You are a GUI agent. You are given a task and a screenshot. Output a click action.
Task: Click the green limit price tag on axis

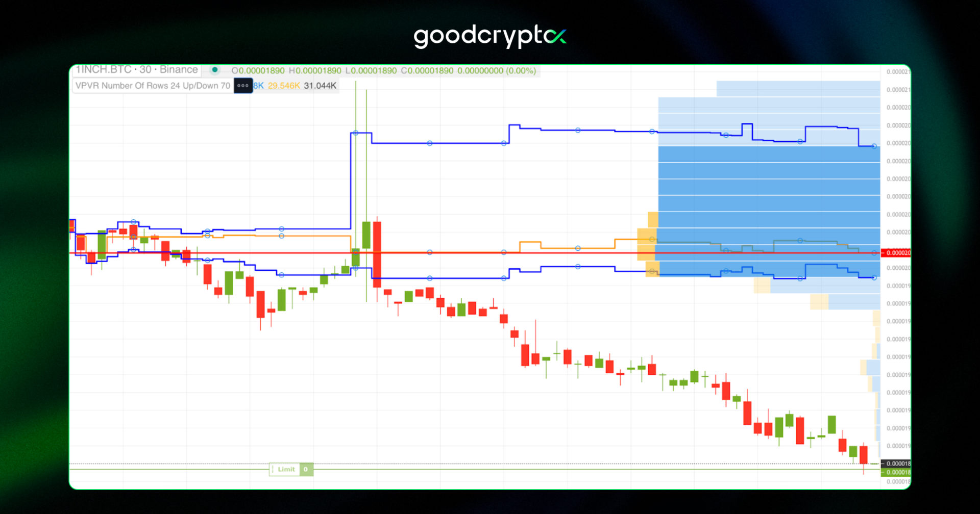click(x=896, y=472)
